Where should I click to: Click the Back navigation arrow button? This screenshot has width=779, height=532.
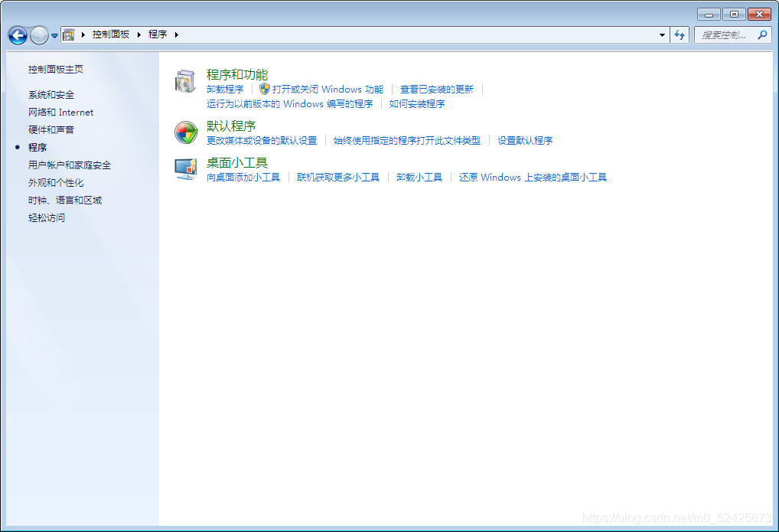tap(17, 34)
